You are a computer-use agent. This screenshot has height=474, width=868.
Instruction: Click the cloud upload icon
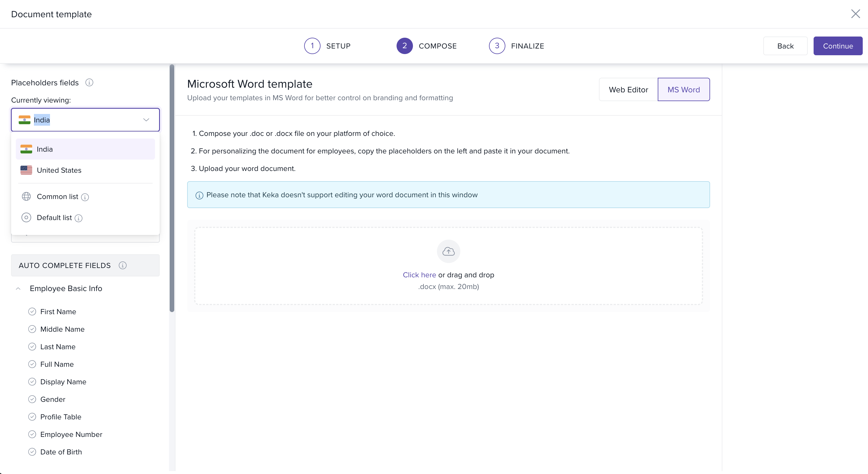pos(448,252)
